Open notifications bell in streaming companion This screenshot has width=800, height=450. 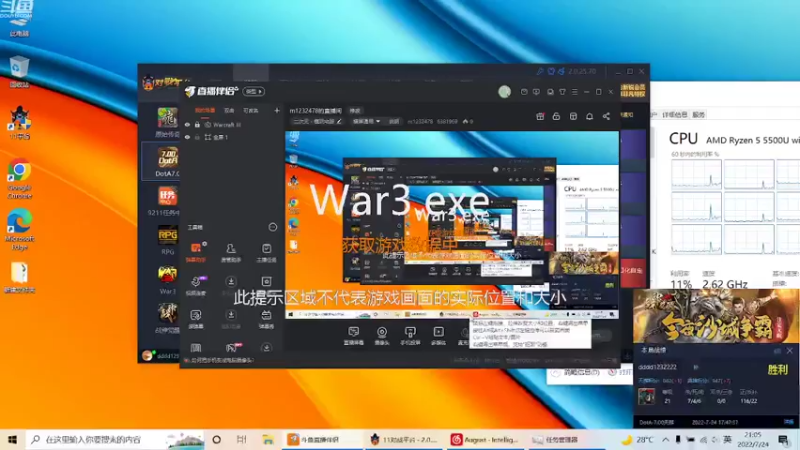click(x=589, y=116)
